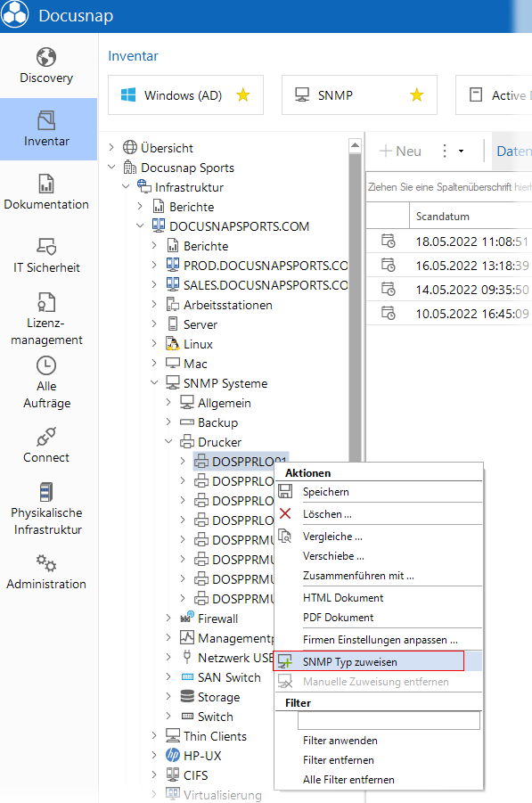Choose SNMP Typ zuweisen menu entry

coord(379,661)
